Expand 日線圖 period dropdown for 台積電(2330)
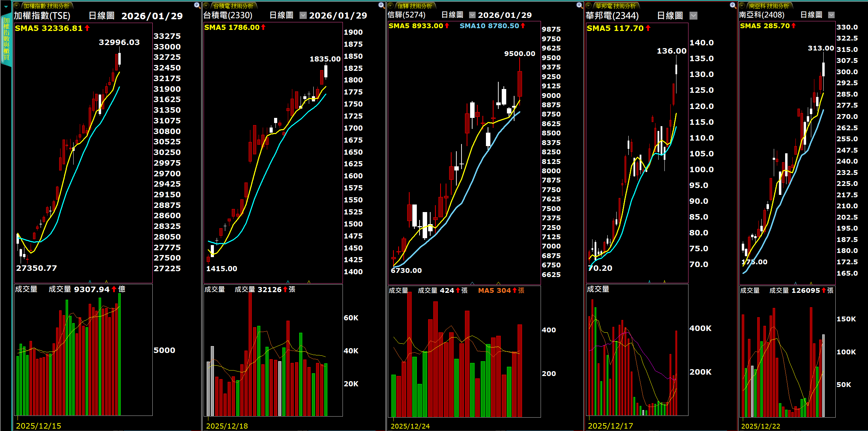This screenshot has height=431, width=868. (x=303, y=15)
